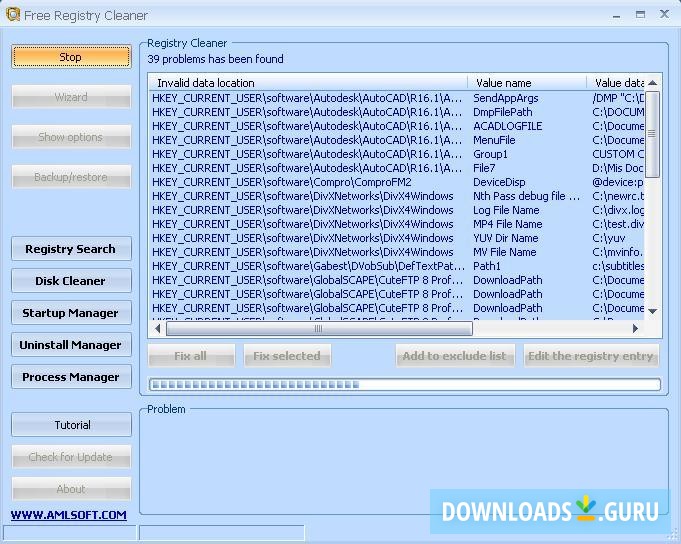Launch Process Manager
Viewport: 681px width, 544px height.
click(x=71, y=377)
